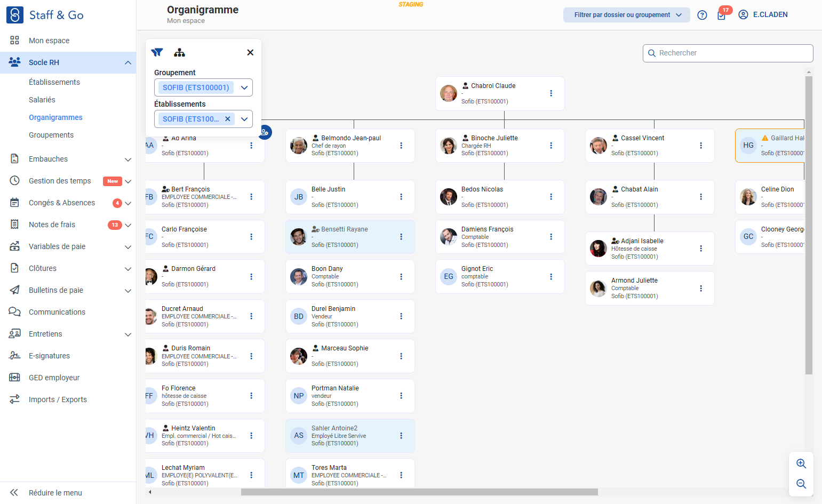Select the Marceau Sophie employee card
Screen dimensions: 822x504
(x=350, y=356)
